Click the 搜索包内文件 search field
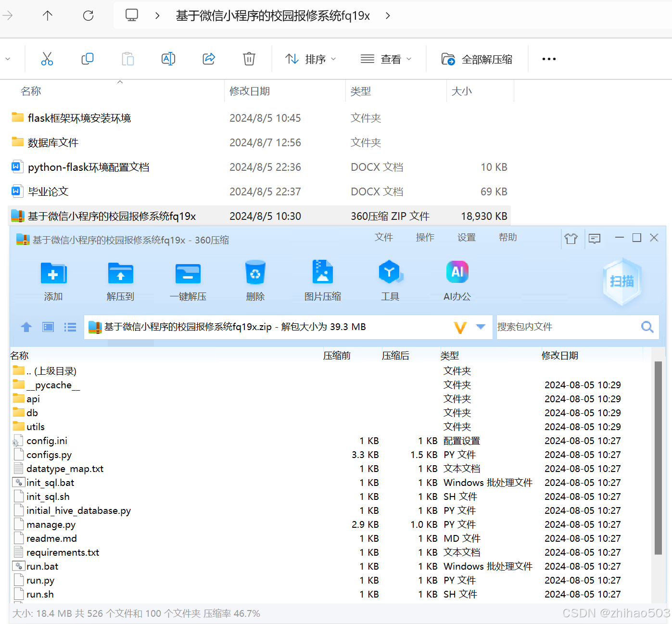Screen dimensions: 672x624 pyautogui.click(x=568, y=327)
